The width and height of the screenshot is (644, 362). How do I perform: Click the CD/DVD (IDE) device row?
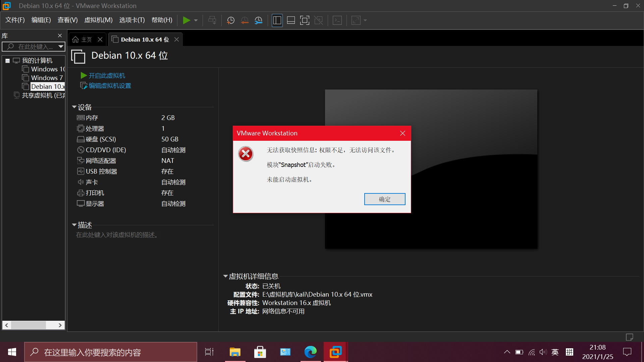[145, 150]
